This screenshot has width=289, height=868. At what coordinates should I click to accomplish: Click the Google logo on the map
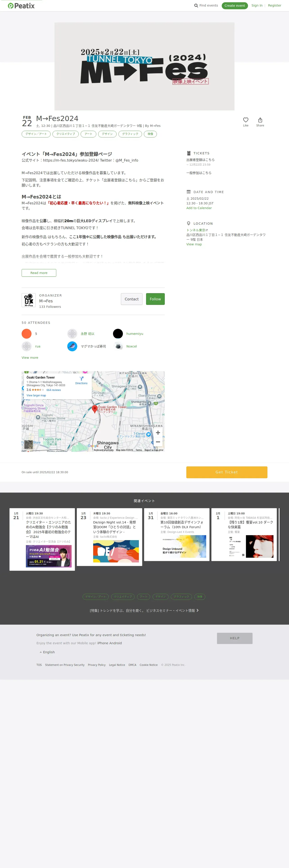[x=93, y=446]
